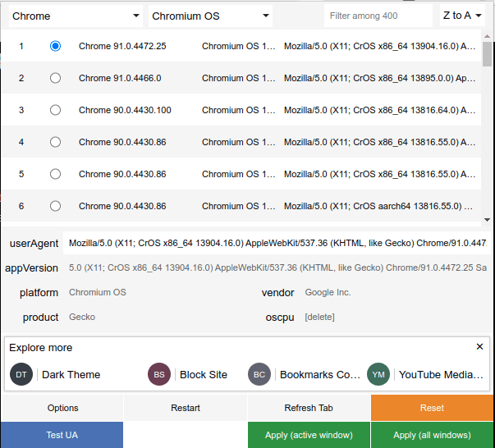495x448 pixels.
Task: Select radio button in row 4
Action: [x=55, y=142]
